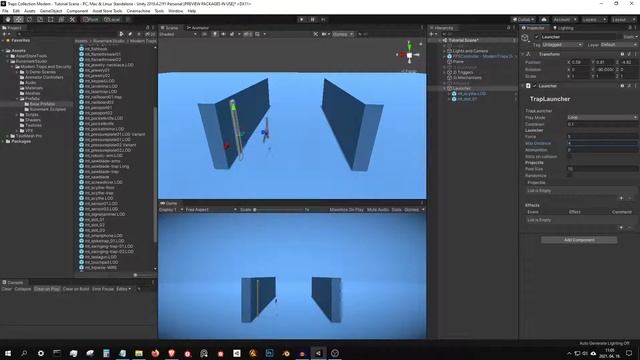Click Transform component help icon
The width and height of the screenshot is (640, 360).
[622, 54]
